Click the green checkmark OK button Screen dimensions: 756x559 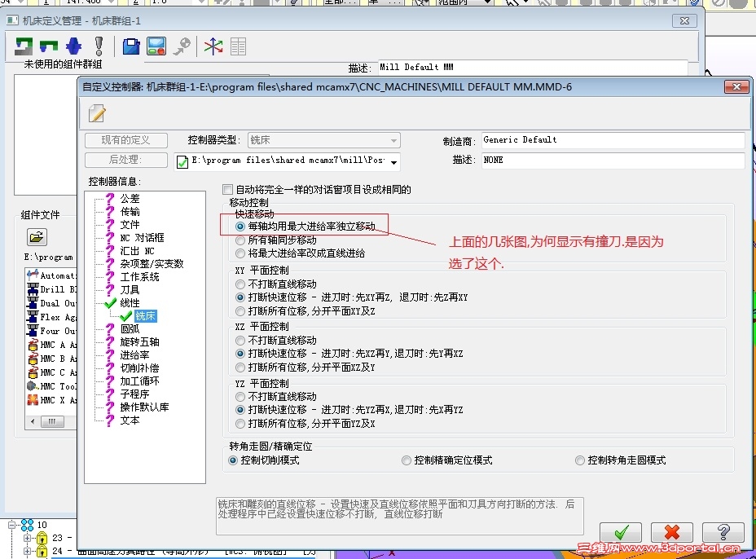click(621, 532)
